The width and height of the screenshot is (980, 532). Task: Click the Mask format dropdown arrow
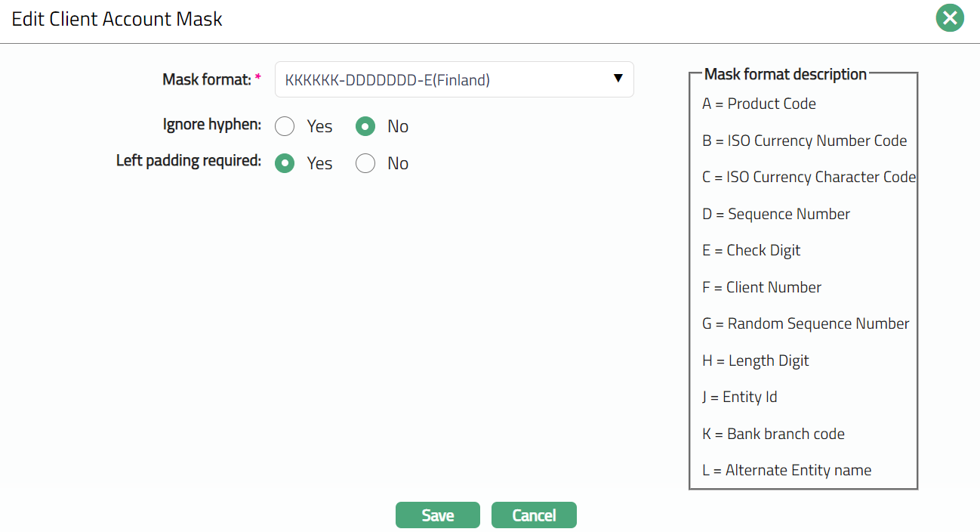618,79
